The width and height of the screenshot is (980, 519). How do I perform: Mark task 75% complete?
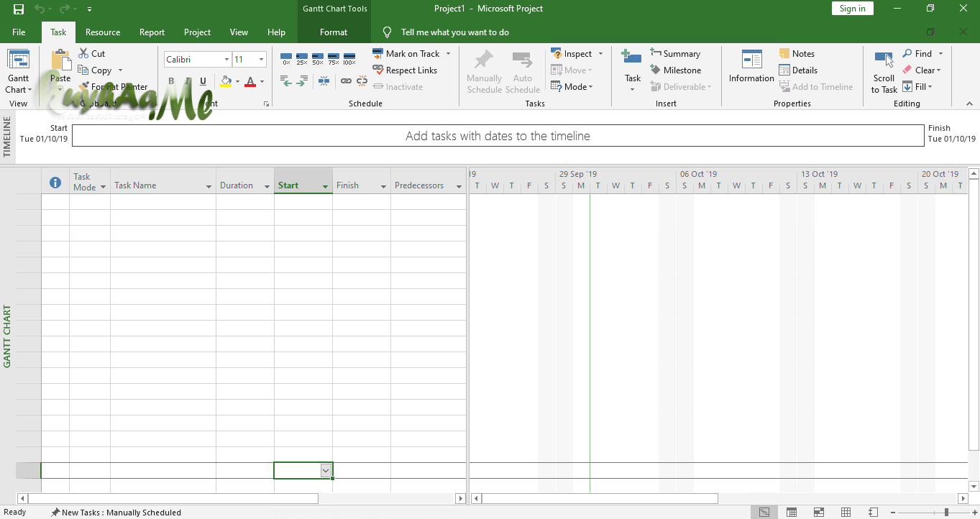pyautogui.click(x=334, y=58)
